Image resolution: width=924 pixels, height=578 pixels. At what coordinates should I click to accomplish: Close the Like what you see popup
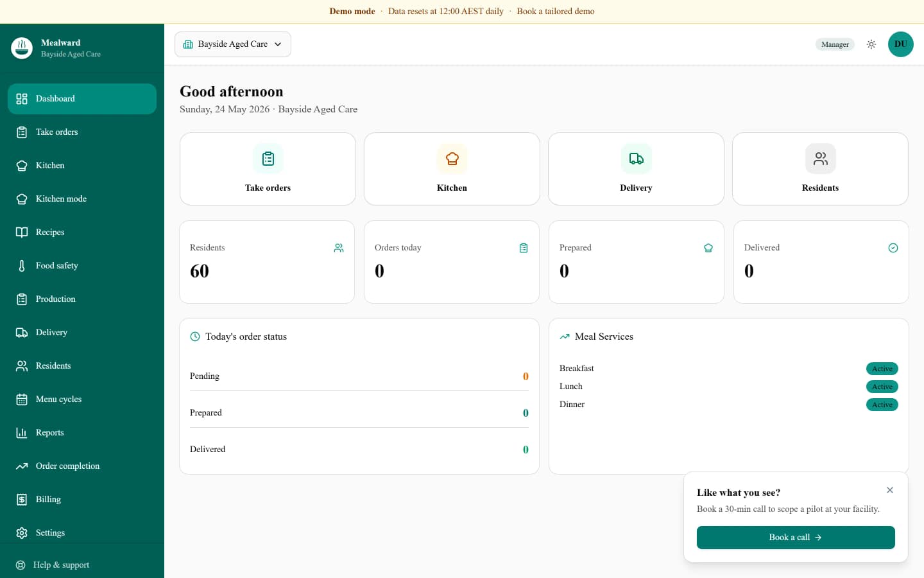click(x=890, y=490)
